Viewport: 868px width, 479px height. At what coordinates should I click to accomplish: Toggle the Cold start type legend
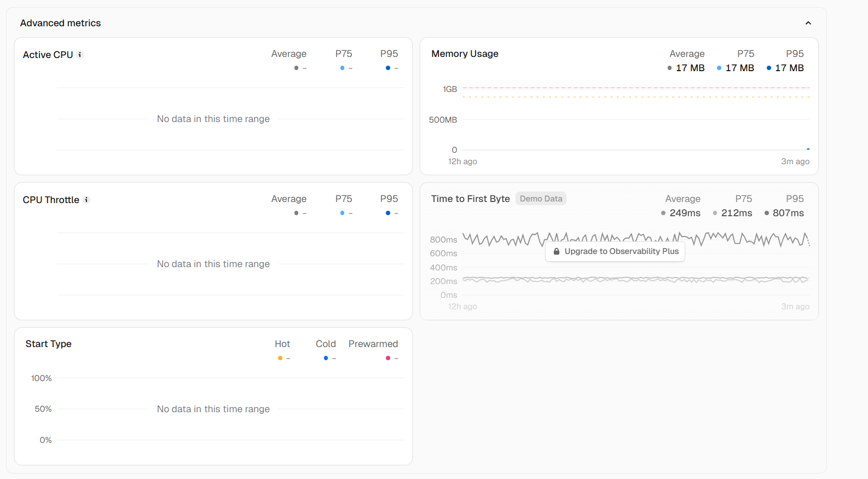point(326,344)
